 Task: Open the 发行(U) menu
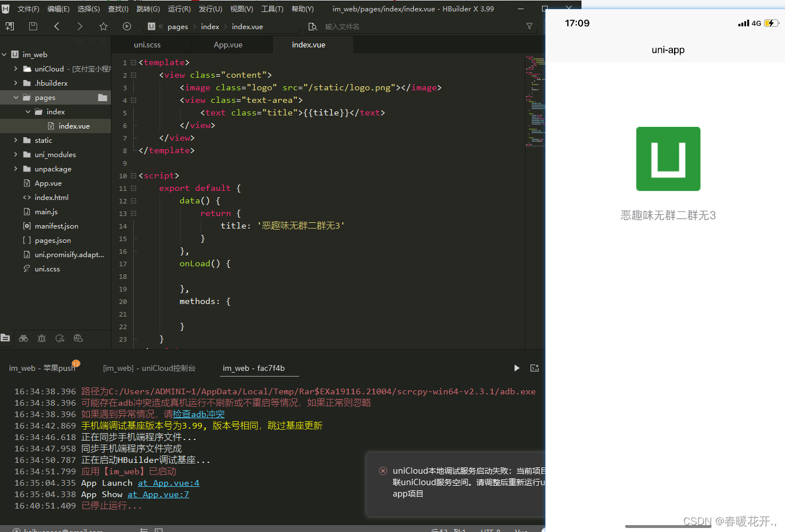click(210, 9)
